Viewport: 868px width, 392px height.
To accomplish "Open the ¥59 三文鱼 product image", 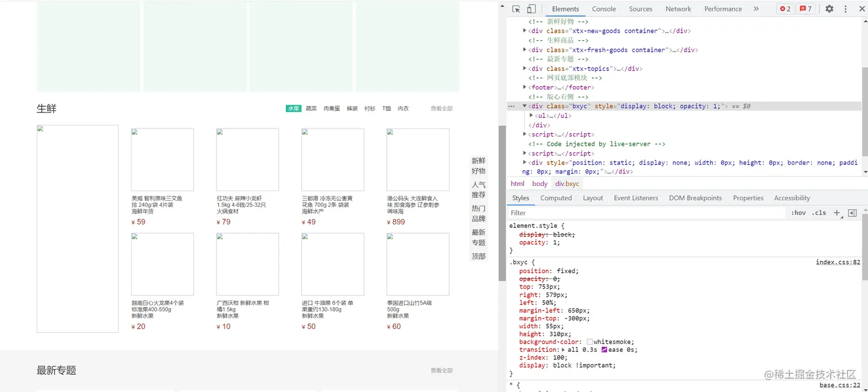I will [162, 160].
